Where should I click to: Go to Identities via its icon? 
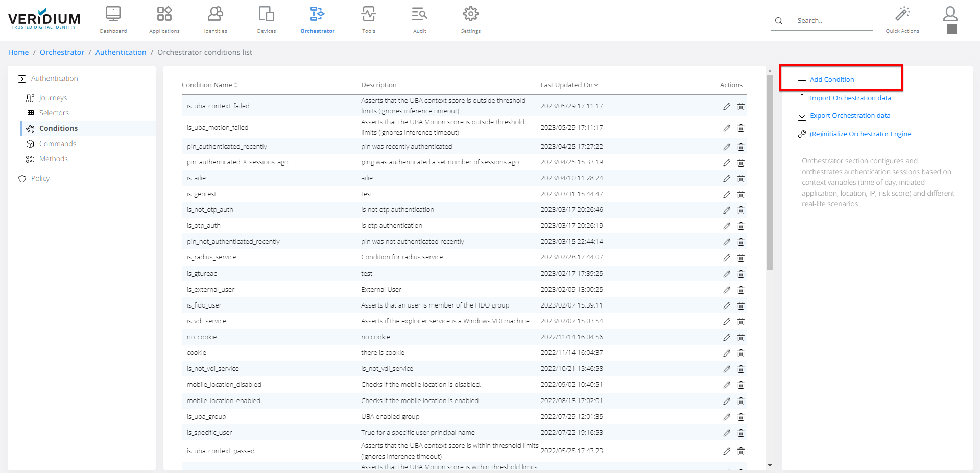click(x=215, y=14)
